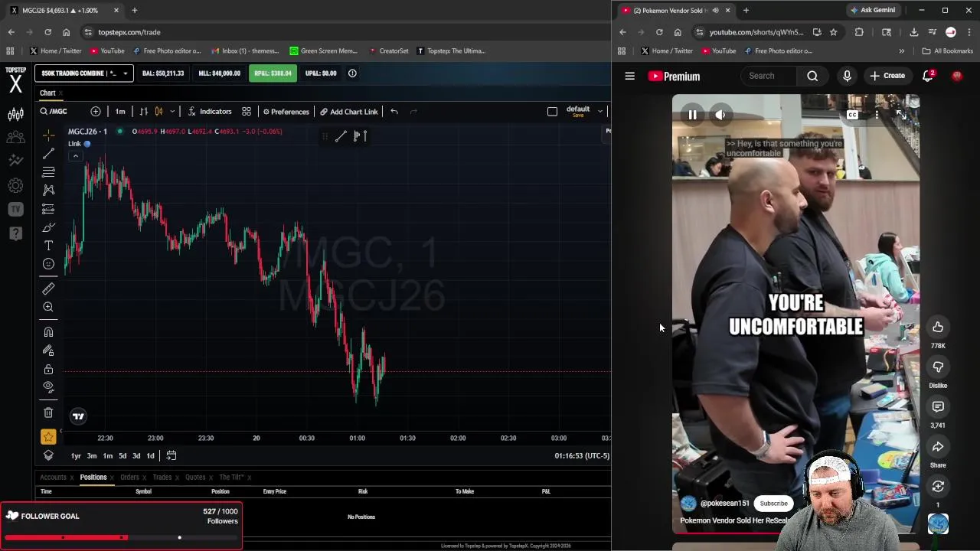Screen dimensions: 980x551
Task: Open the object tree layers icon
Action: click(x=48, y=455)
